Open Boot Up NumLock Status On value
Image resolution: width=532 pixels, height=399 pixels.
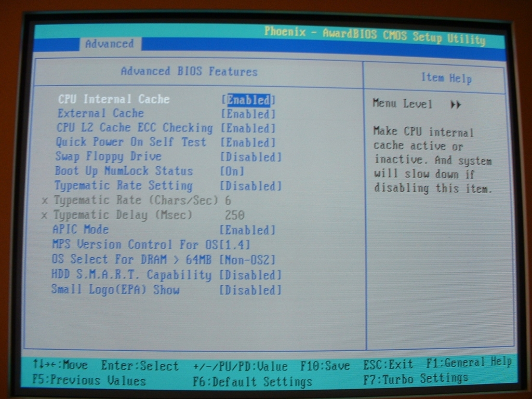232,171
